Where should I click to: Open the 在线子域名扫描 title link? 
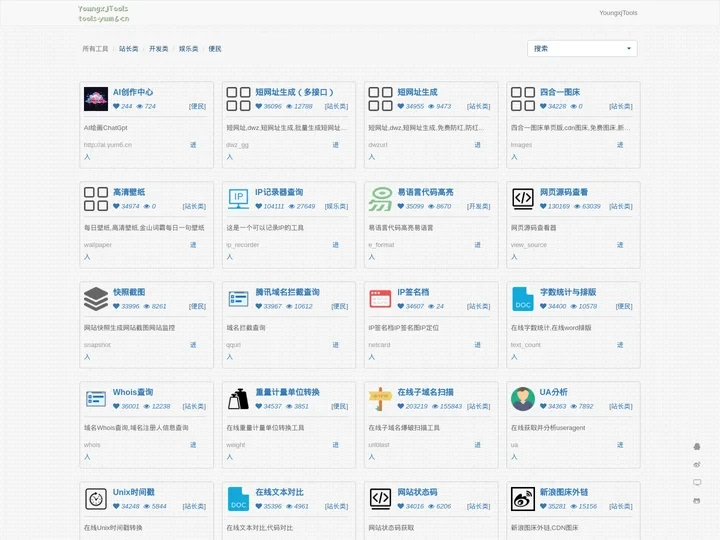point(425,392)
